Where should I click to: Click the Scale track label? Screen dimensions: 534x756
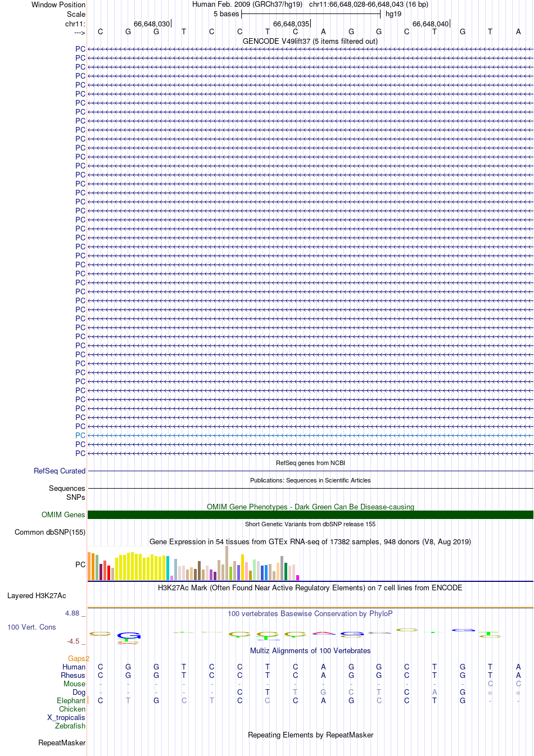click(x=76, y=14)
